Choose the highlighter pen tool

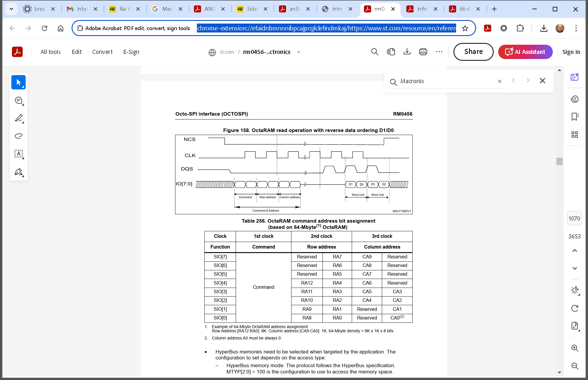pyautogui.click(x=18, y=118)
